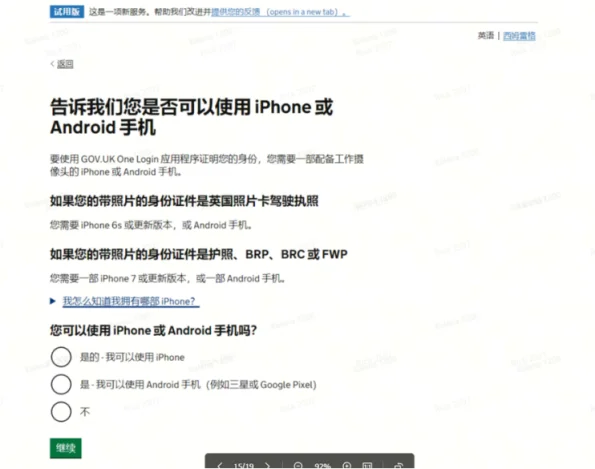Select the 不 radio option

(61, 412)
